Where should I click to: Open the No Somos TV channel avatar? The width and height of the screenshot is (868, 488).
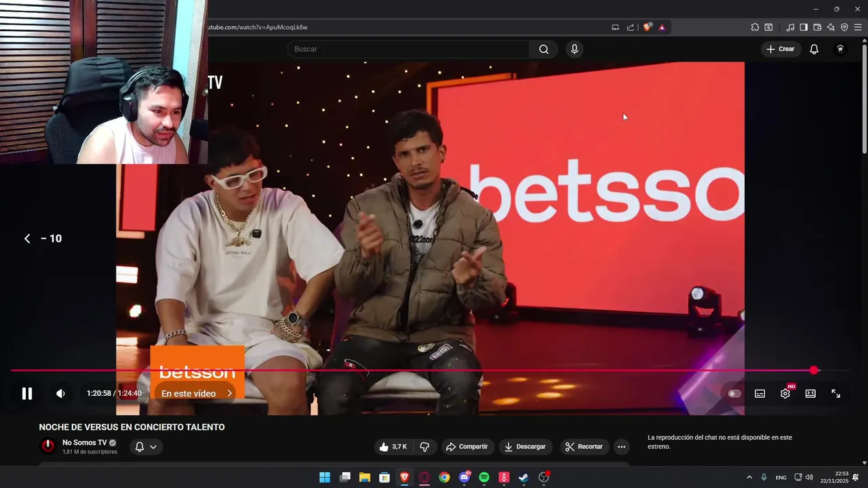coord(47,446)
